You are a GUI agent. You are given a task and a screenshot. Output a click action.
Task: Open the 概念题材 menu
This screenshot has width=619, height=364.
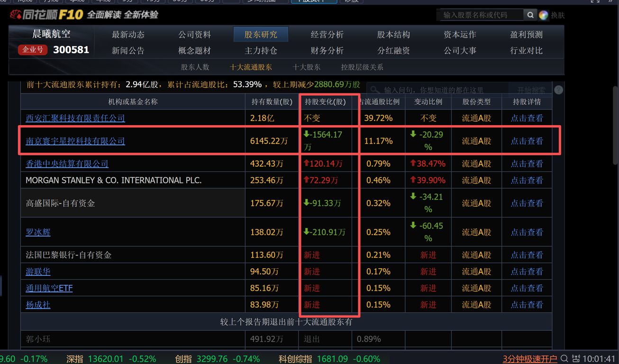(x=194, y=50)
